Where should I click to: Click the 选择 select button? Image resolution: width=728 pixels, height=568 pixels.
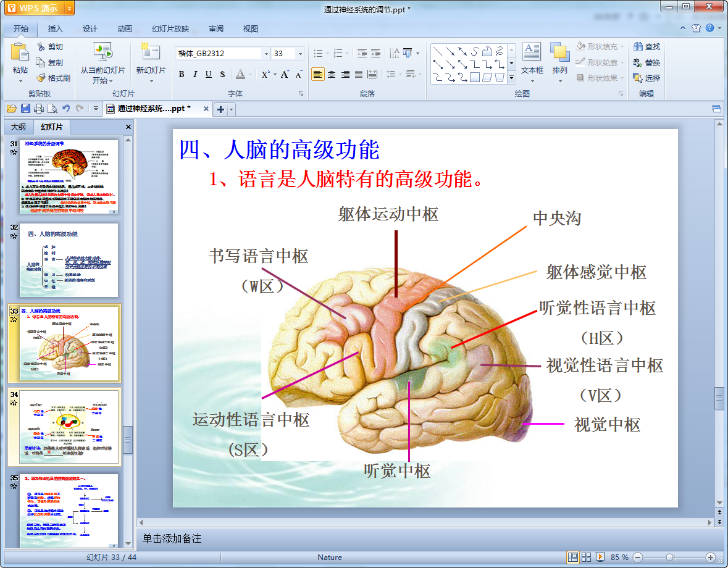click(x=646, y=78)
